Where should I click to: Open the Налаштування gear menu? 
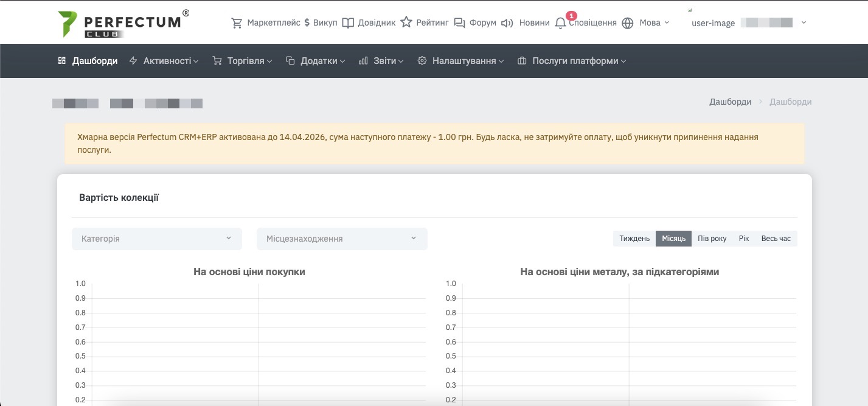[x=460, y=61]
